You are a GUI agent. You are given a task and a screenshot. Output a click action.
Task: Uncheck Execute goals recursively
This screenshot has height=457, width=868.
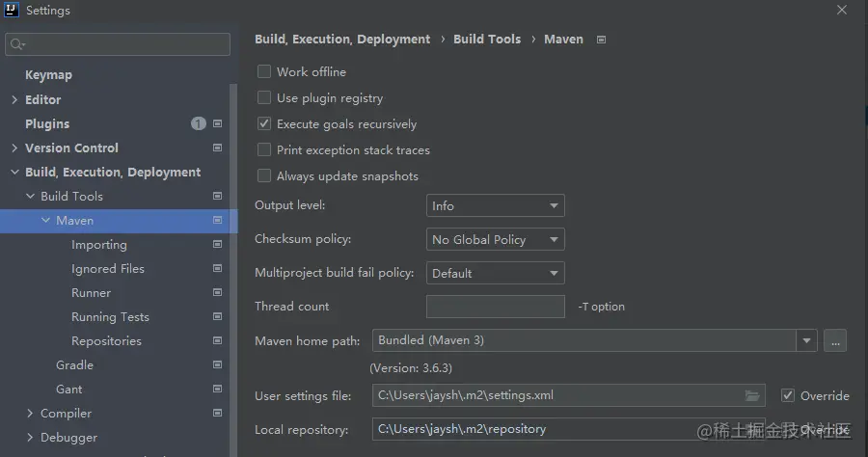[x=264, y=124]
